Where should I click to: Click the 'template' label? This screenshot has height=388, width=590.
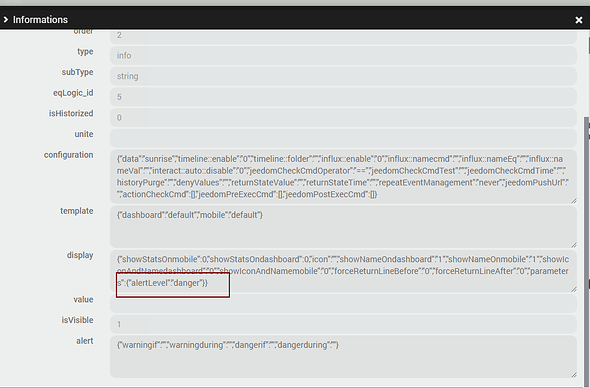click(77, 211)
